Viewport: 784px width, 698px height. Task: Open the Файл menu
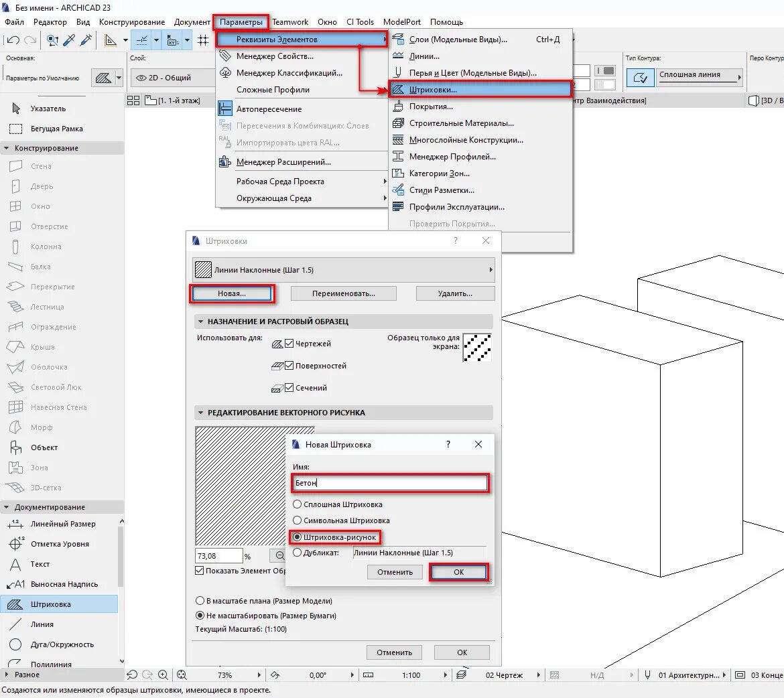[x=15, y=22]
